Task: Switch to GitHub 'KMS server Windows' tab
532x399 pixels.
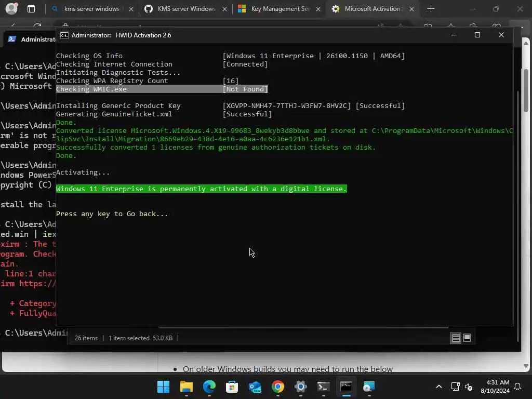Action: pyautogui.click(x=187, y=9)
